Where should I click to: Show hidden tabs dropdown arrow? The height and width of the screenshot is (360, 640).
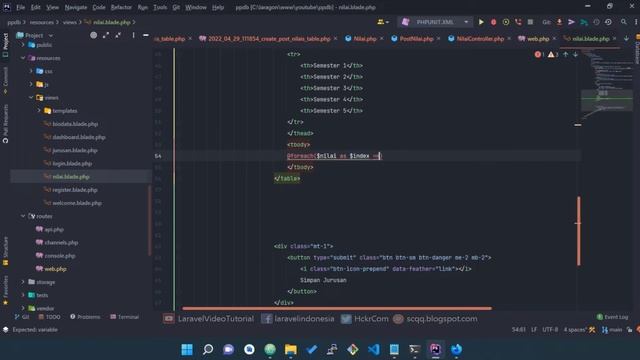pyautogui.click(x=627, y=39)
